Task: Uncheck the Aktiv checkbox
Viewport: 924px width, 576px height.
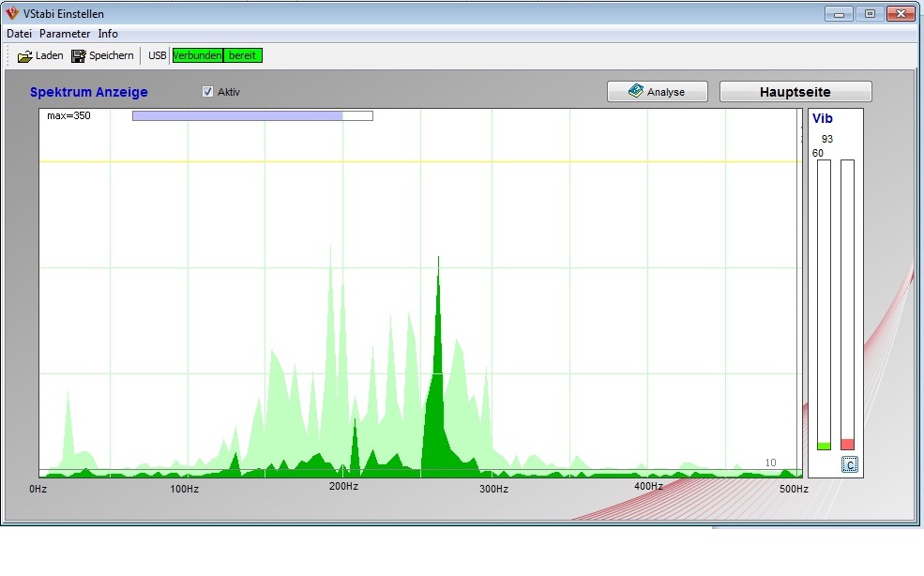Action: coord(208,92)
